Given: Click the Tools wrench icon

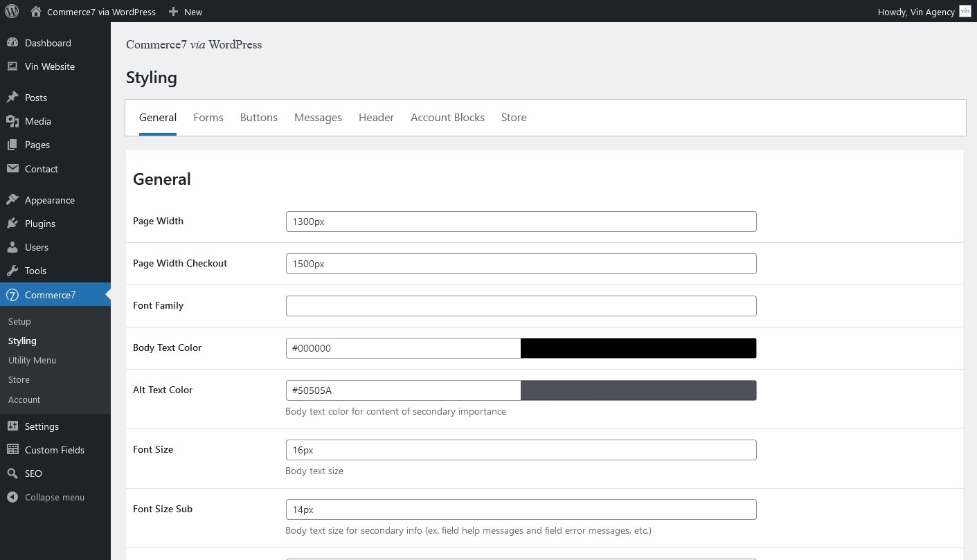Looking at the screenshot, I should pyautogui.click(x=12, y=271).
